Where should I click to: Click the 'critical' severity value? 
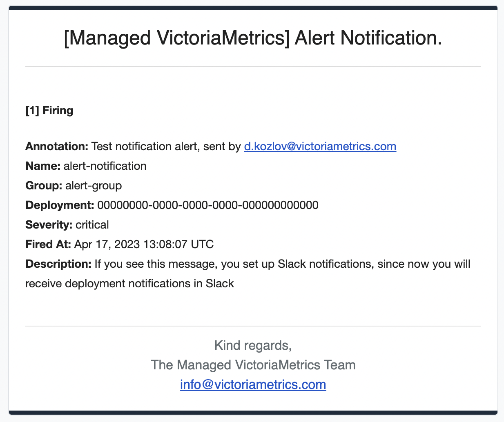coord(92,224)
